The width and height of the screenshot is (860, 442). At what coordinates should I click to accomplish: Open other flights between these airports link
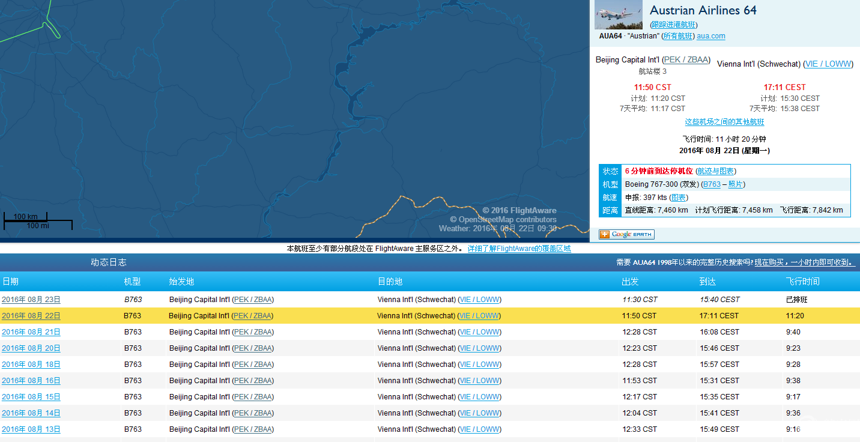click(x=724, y=122)
